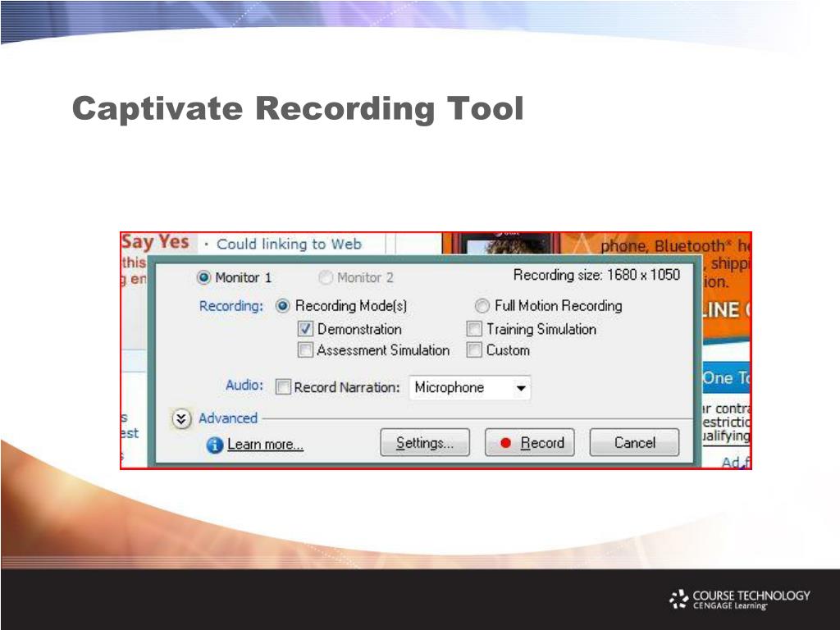This screenshot has width=840, height=630.
Task: Tick the Custom recording mode checkbox
Action: [x=474, y=350]
